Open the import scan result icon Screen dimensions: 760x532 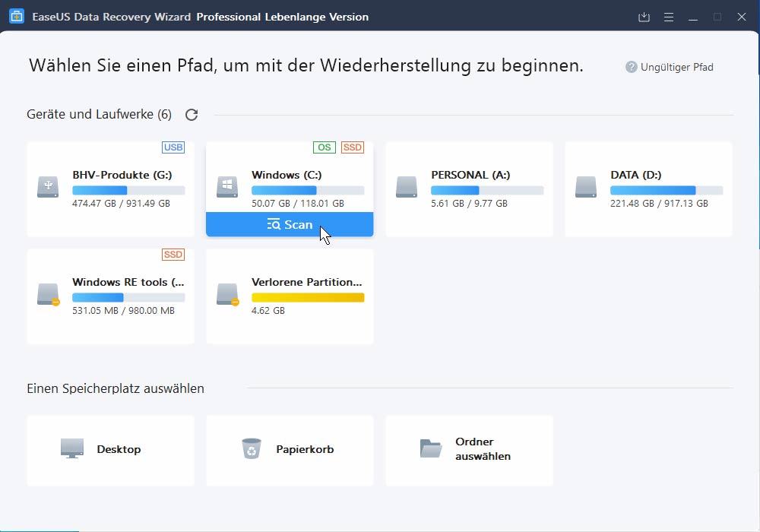[644, 17]
